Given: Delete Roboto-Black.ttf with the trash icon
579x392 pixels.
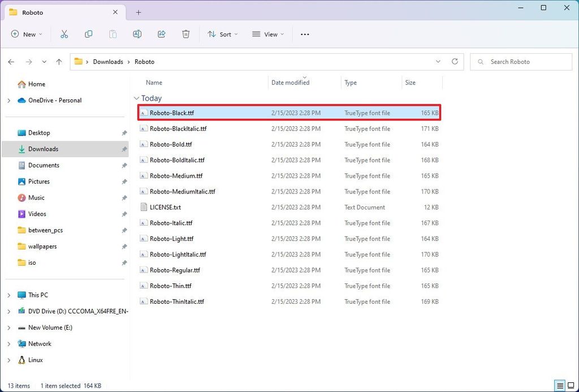Looking at the screenshot, I should point(185,34).
